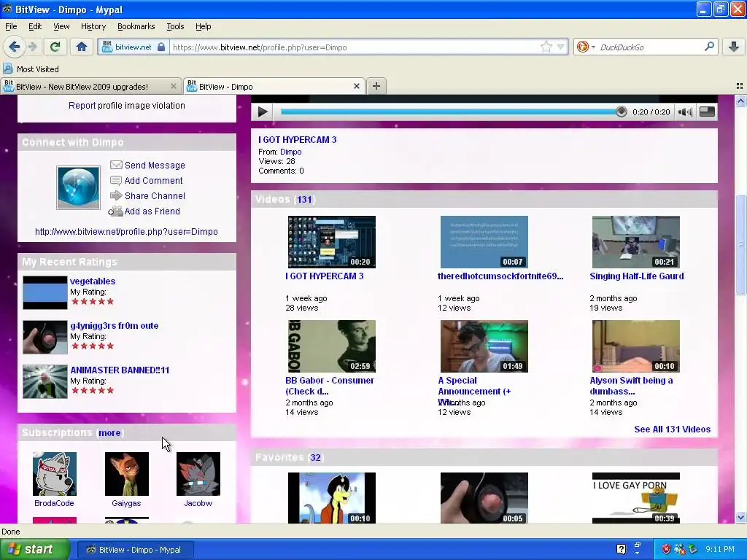Open the Edit menu
Image resolution: width=747 pixels, height=560 pixels.
pos(35,26)
